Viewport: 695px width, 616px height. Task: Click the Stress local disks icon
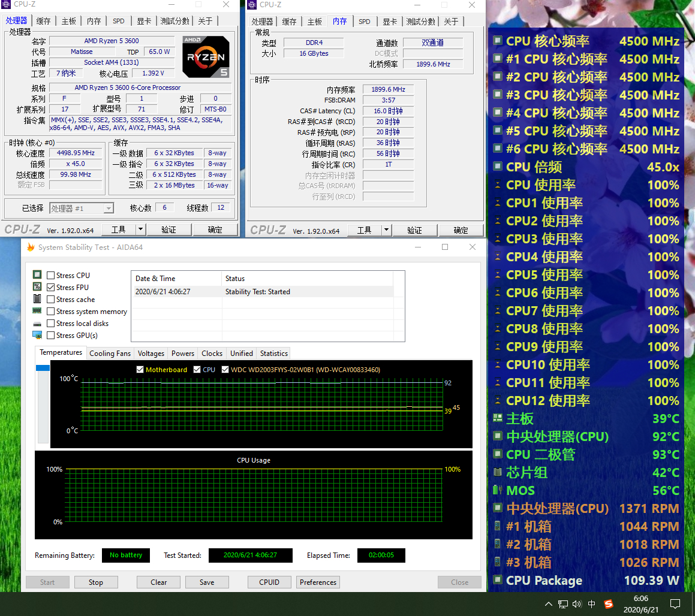[37, 324]
